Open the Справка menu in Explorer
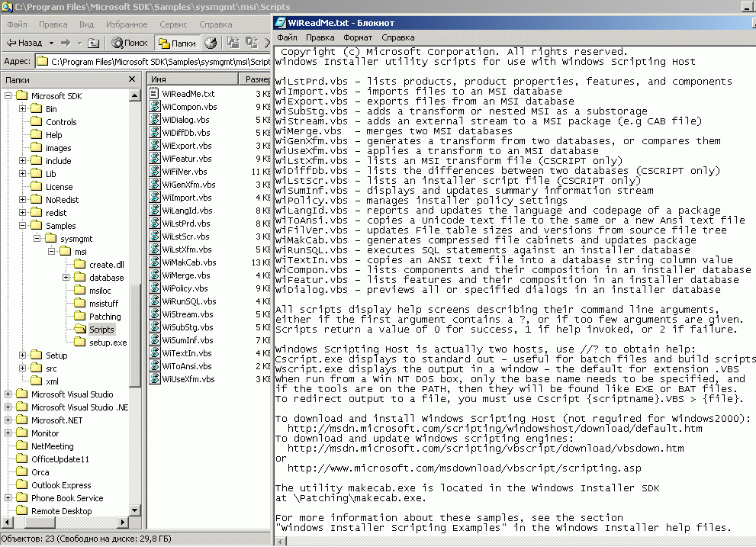 [x=216, y=24]
